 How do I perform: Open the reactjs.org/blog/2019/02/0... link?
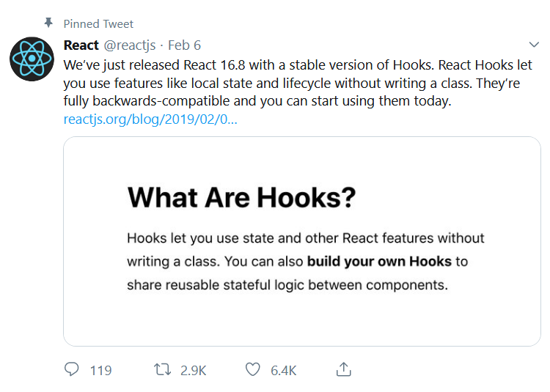pyautogui.click(x=150, y=119)
